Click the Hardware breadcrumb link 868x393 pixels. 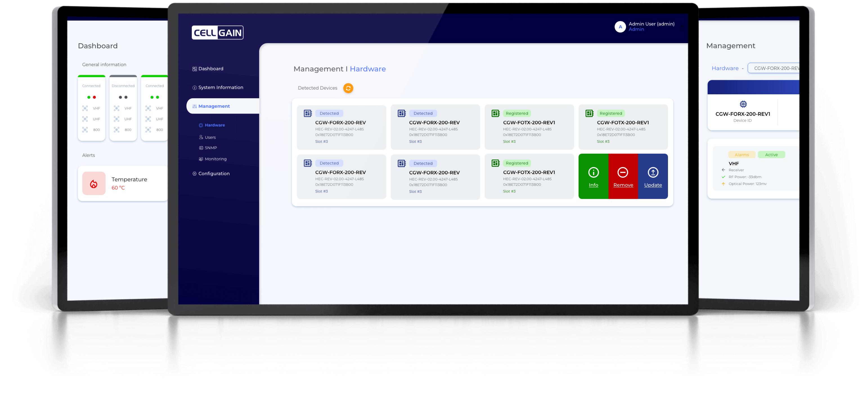[x=725, y=68]
